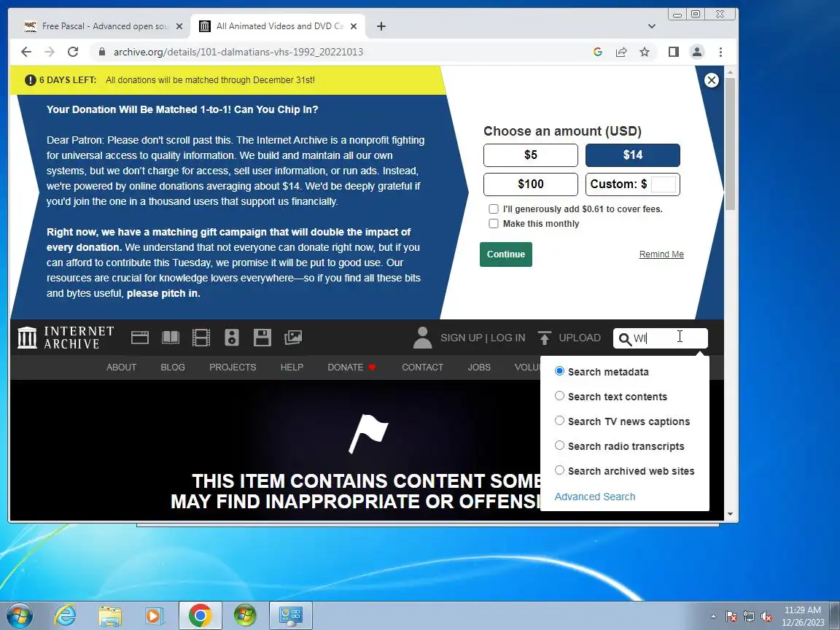Expand the tab search dropdown chevron
This screenshot has width=840, height=630.
(651, 26)
